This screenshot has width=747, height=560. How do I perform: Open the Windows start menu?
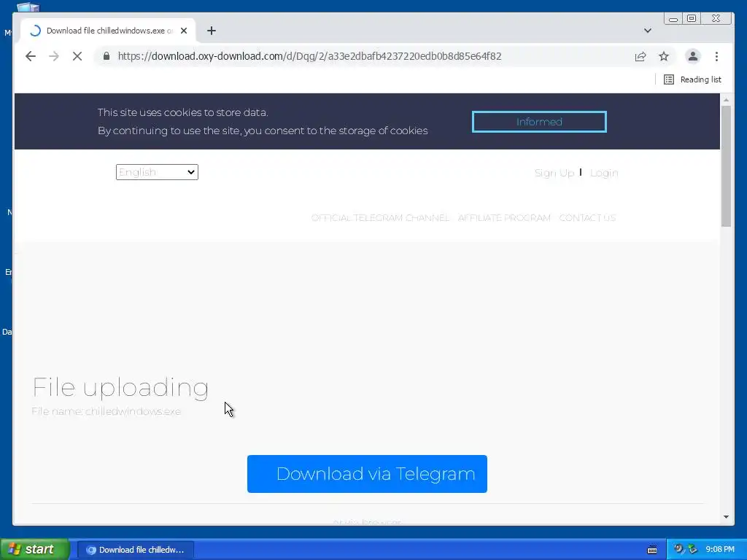tap(34, 549)
